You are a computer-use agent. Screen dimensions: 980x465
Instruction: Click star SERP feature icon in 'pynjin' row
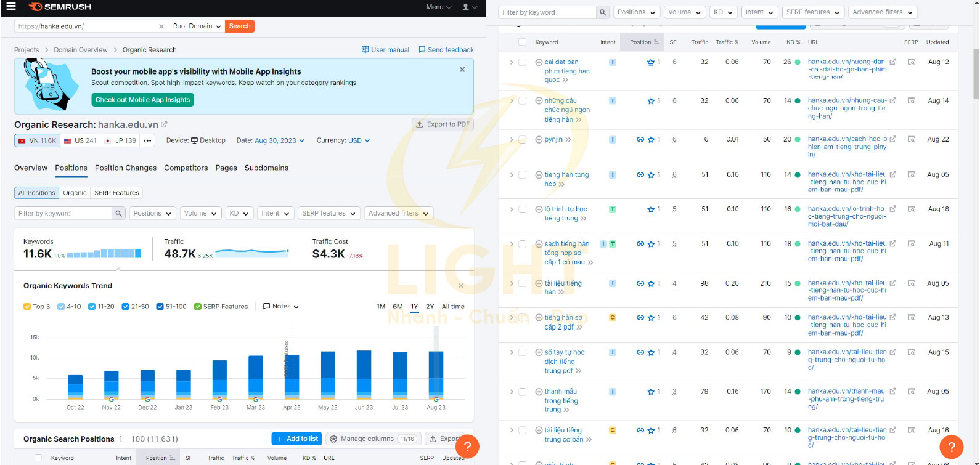pyautogui.click(x=651, y=140)
